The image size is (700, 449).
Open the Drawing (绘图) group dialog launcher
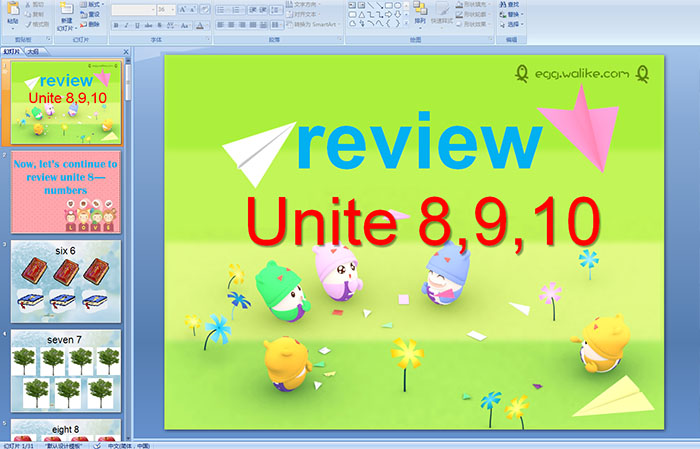[x=491, y=39]
